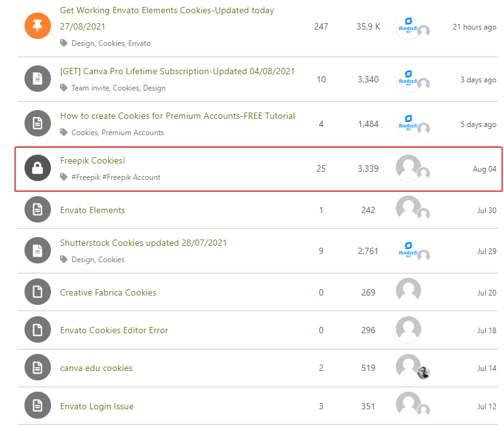
Task: Click the document icon beside canva edu cookies
Action: coord(38,367)
